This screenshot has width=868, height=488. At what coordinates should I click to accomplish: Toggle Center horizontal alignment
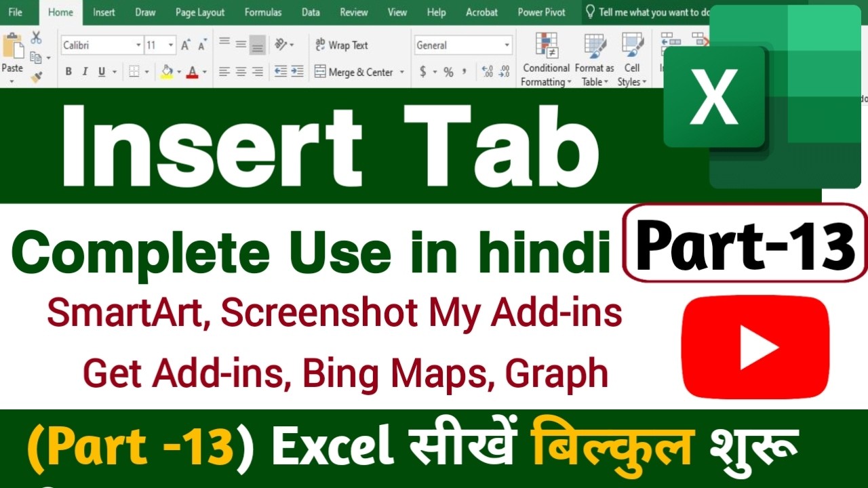coord(241,71)
